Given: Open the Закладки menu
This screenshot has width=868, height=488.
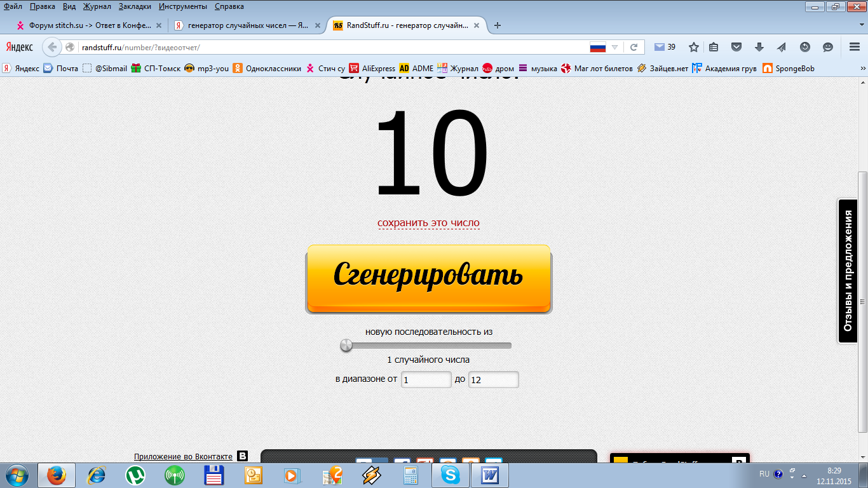Looking at the screenshot, I should click(135, 6).
